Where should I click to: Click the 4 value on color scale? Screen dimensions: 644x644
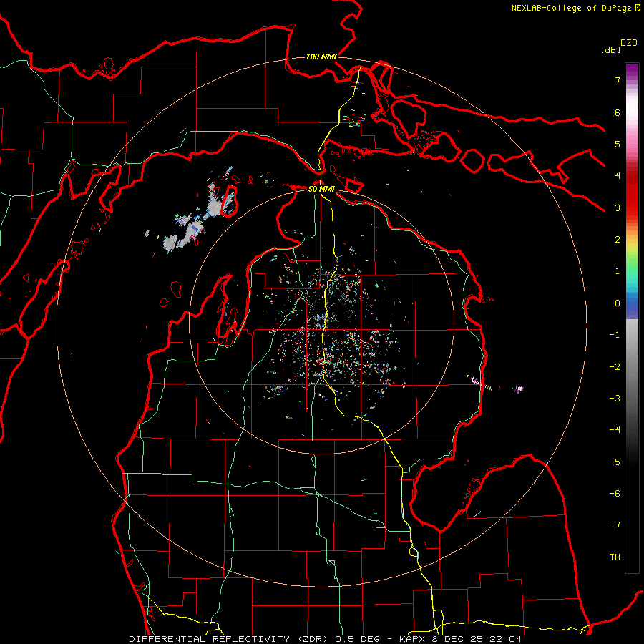(618, 176)
